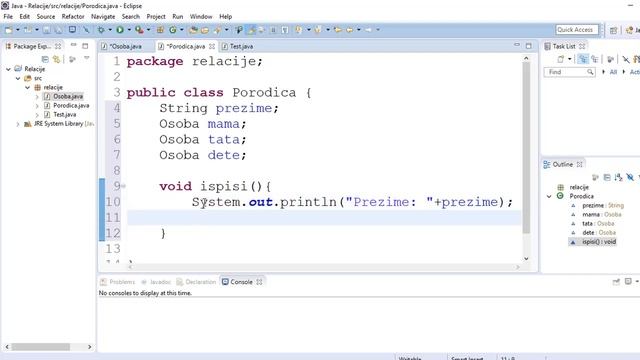This screenshot has width=640, height=360.
Task: Switch to the Declaration tab
Action: (x=196, y=282)
